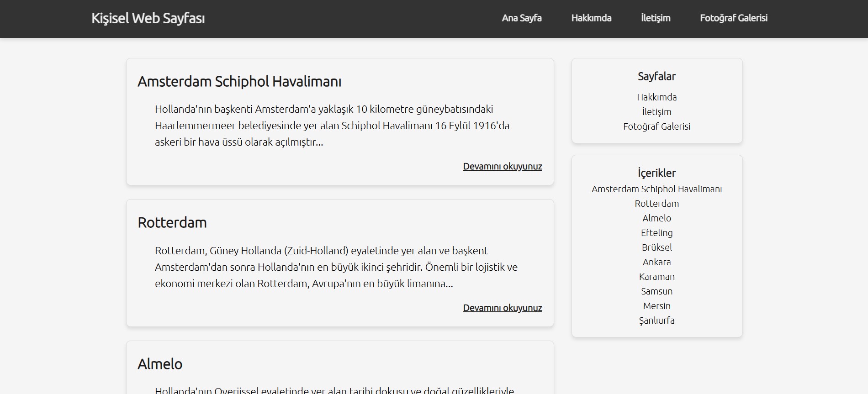Open Hakkımda in the top navigation bar
The height and width of the screenshot is (394, 868).
click(x=591, y=18)
